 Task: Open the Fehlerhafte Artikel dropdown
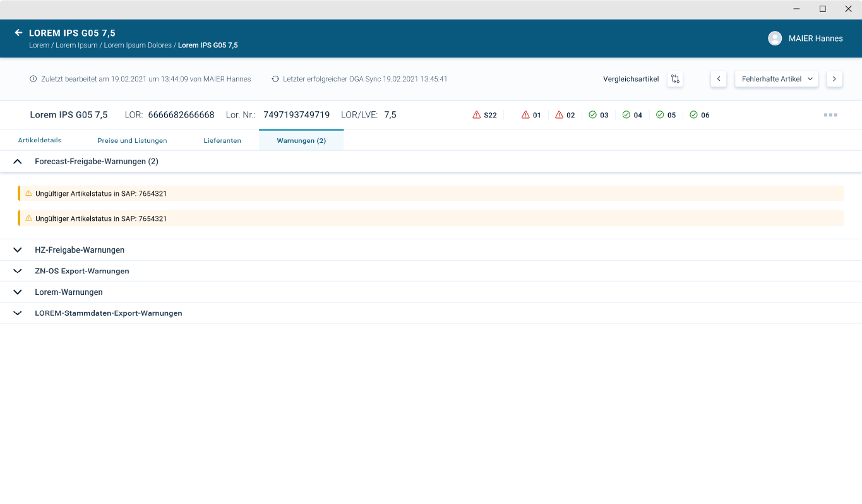coord(776,79)
